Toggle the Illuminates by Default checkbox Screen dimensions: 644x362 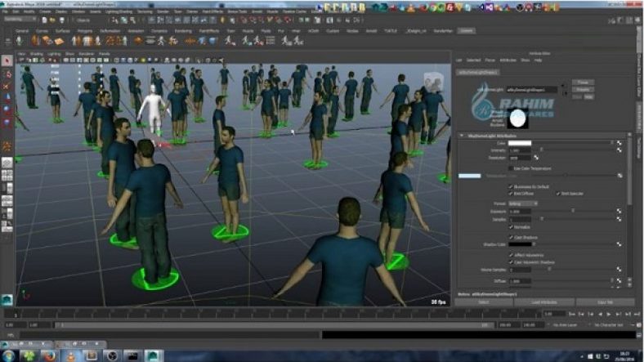pos(511,187)
